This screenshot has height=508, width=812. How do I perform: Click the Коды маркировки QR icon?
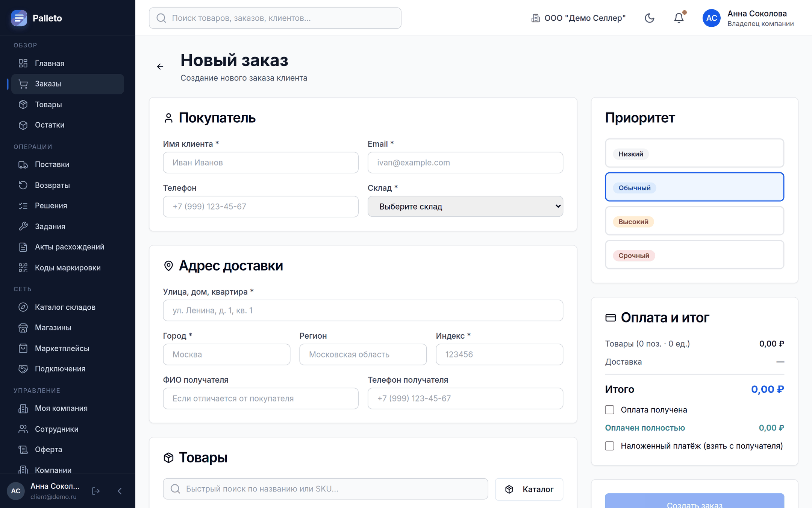click(23, 268)
